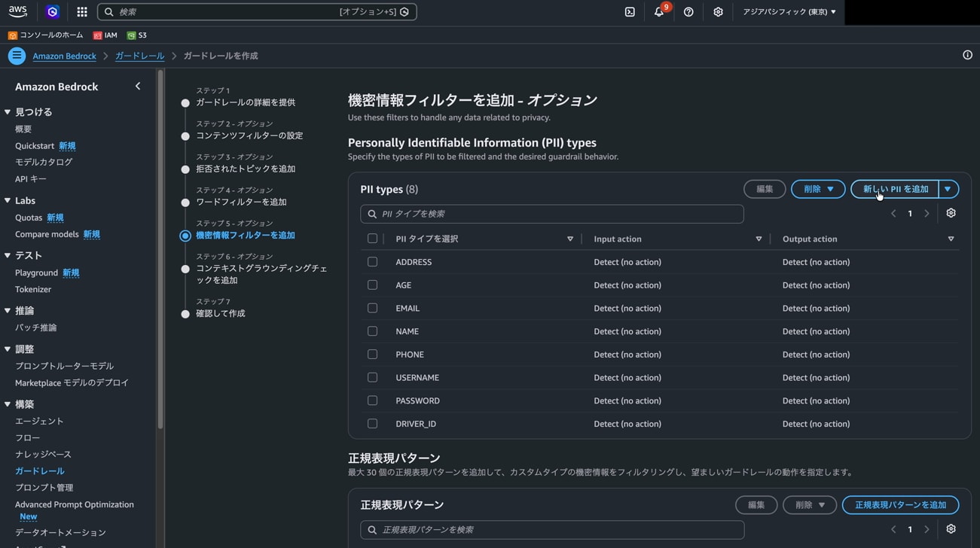The width and height of the screenshot is (980, 548).
Task: Check the USERNAME row checkbox
Action: (372, 378)
